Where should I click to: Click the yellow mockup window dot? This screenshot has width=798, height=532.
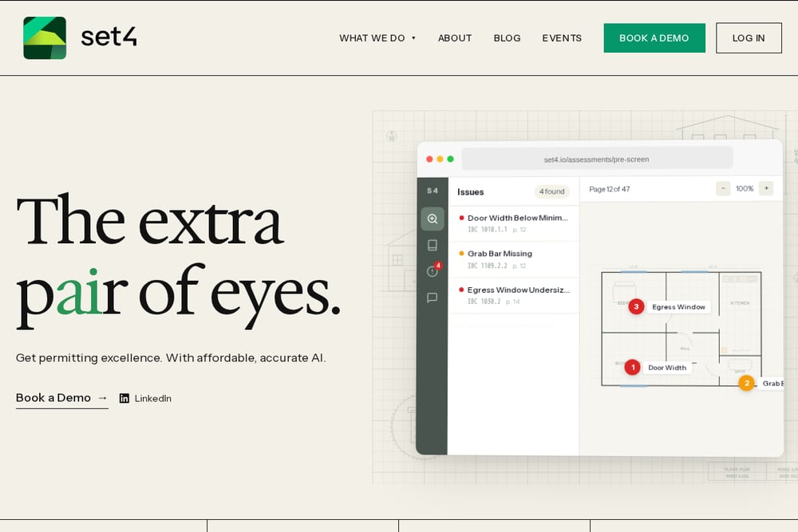[440, 160]
